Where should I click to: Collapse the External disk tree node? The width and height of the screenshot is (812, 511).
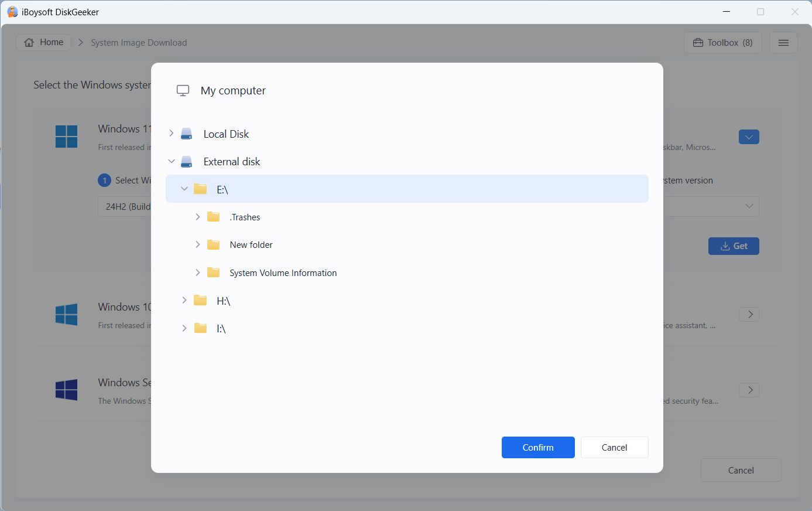click(171, 161)
